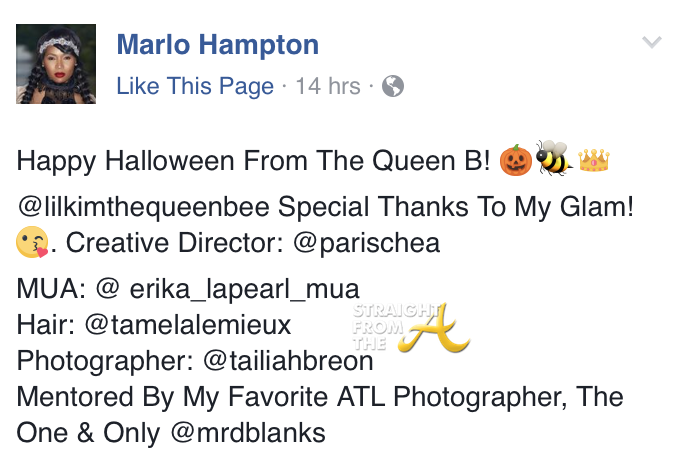Click the @tamelalemieux hair mention

coord(188,325)
